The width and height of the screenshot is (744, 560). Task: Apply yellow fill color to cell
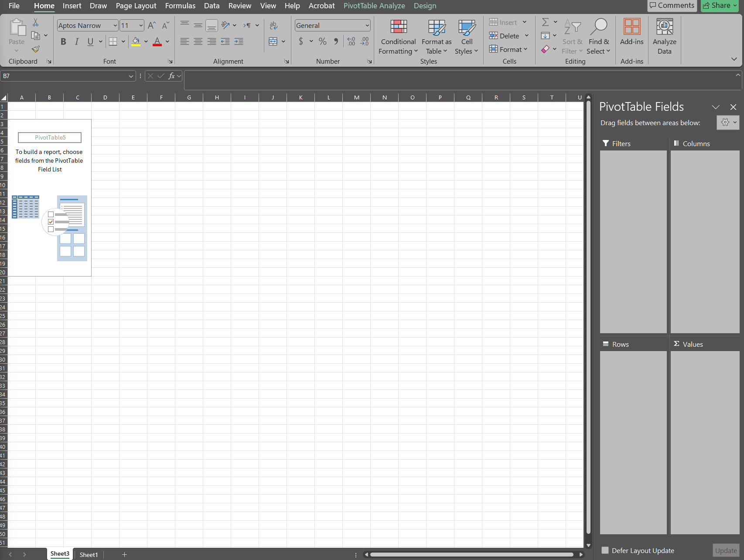click(136, 41)
